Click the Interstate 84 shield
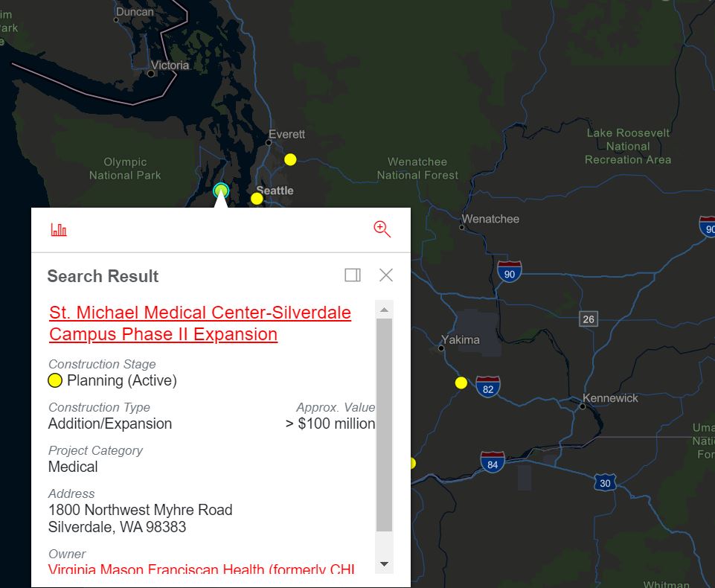 (x=493, y=462)
